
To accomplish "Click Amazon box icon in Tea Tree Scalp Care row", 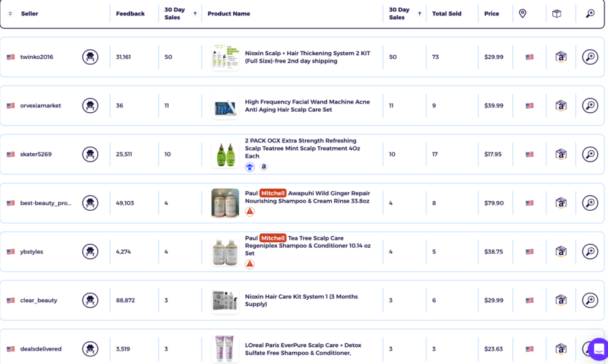I will (560, 252).
